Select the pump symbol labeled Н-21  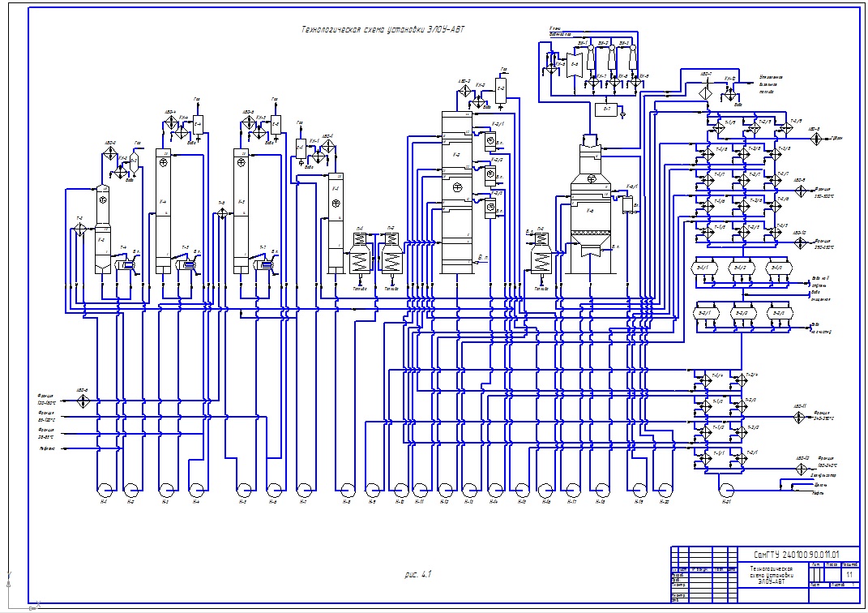[x=726, y=490]
